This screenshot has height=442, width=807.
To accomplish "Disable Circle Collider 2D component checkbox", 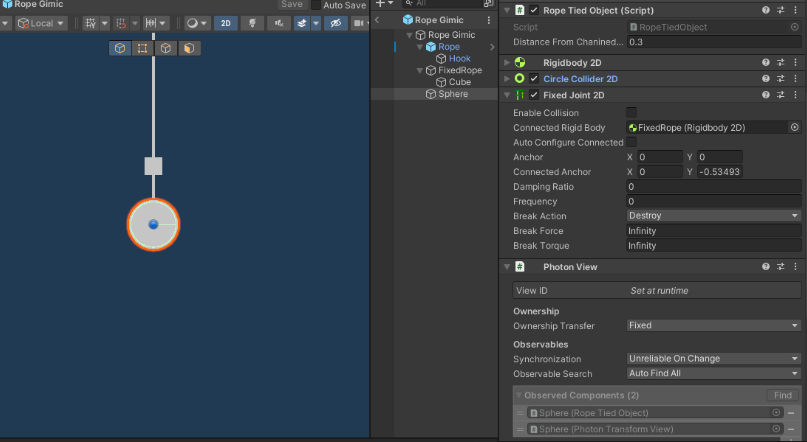I will pyautogui.click(x=534, y=79).
